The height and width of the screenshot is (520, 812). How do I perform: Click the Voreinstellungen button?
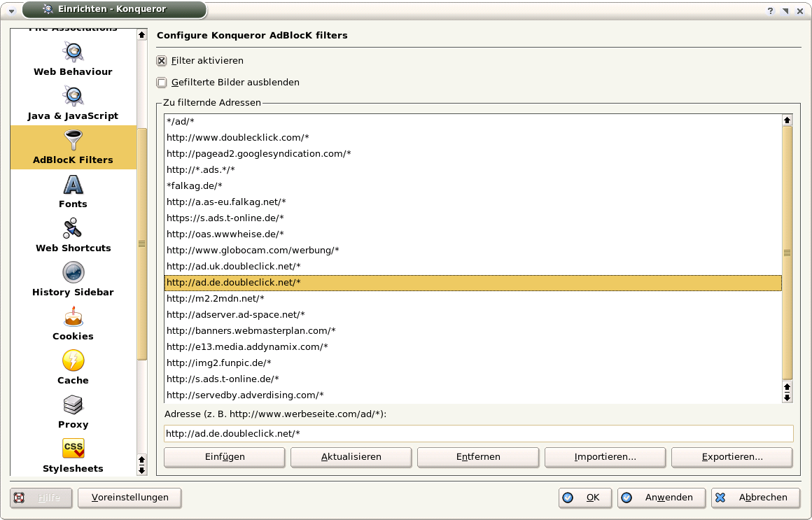(129, 498)
